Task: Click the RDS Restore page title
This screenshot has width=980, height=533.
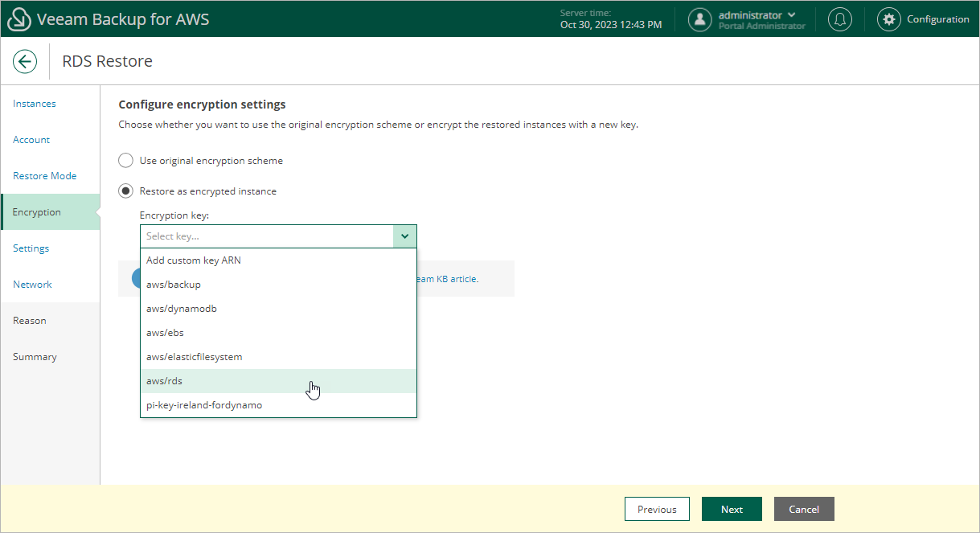Action: [x=107, y=61]
